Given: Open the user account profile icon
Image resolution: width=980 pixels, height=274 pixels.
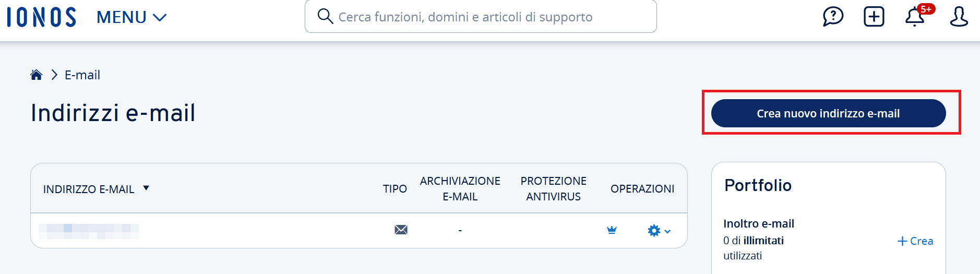Looking at the screenshot, I should click(x=959, y=17).
